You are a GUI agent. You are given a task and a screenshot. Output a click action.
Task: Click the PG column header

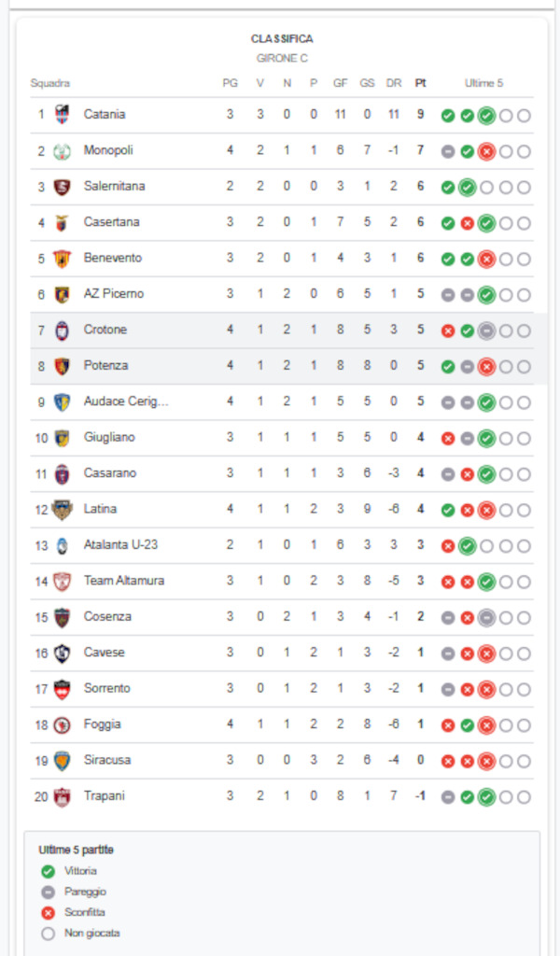click(231, 83)
